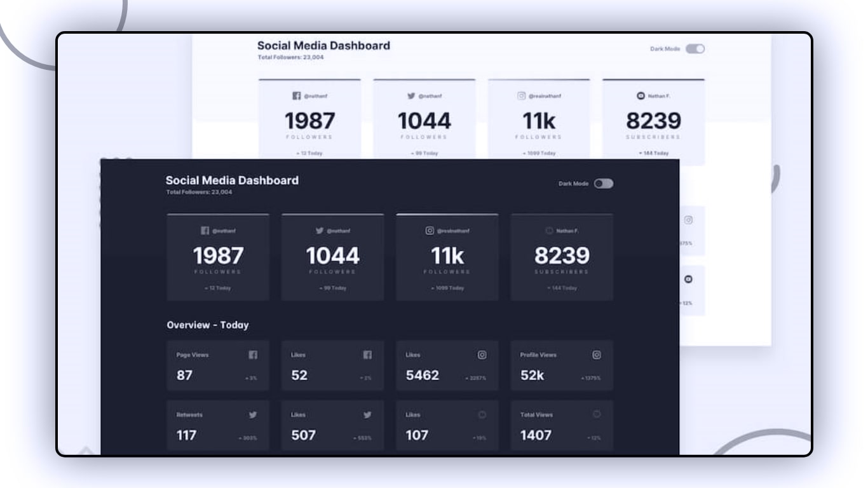Image resolution: width=868 pixels, height=488 pixels.
Task: Click the Instagram icon on the Profile Views card
Action: (x=597, y=355)
